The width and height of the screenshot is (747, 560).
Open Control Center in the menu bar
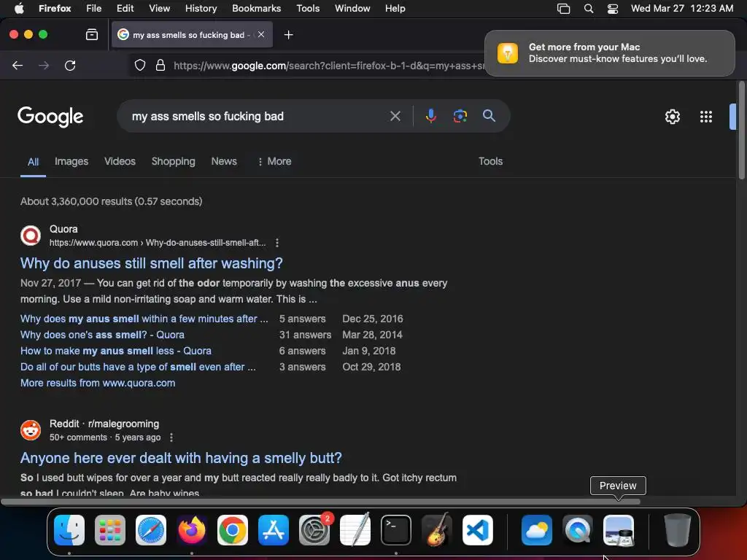point(613,9)
